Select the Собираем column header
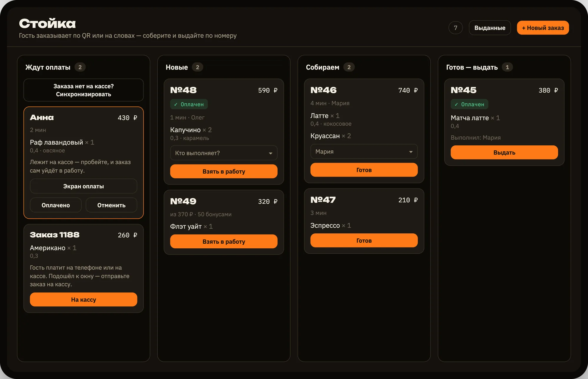Screen dimensions: 588x379 pos(323,67)
